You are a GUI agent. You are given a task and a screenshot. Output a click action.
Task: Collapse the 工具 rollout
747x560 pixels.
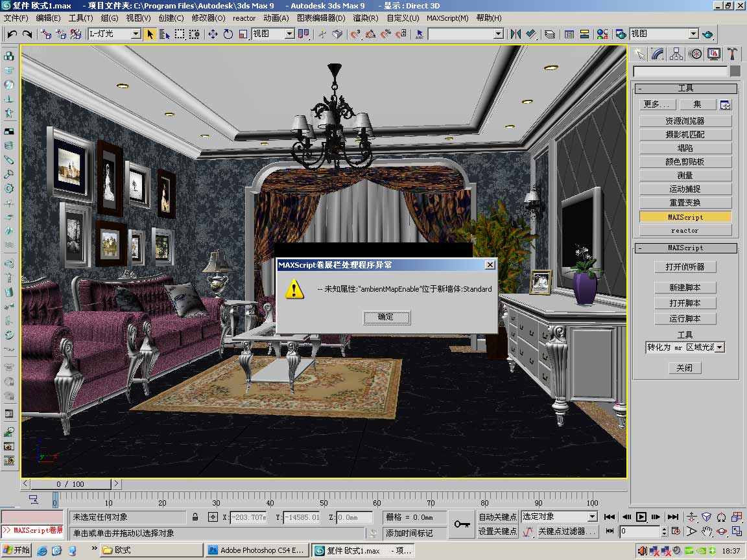point(685,88)
